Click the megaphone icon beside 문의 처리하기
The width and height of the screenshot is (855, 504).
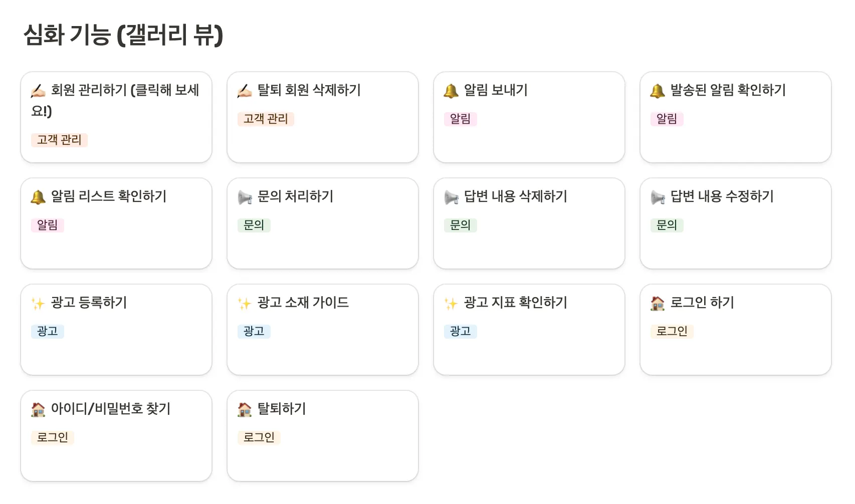245,197
